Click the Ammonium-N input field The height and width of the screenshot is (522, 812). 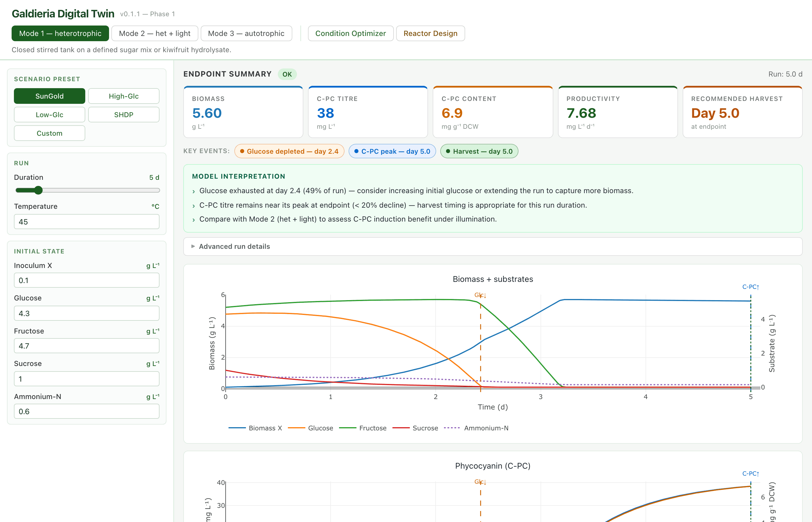click(x=87, y=411)
